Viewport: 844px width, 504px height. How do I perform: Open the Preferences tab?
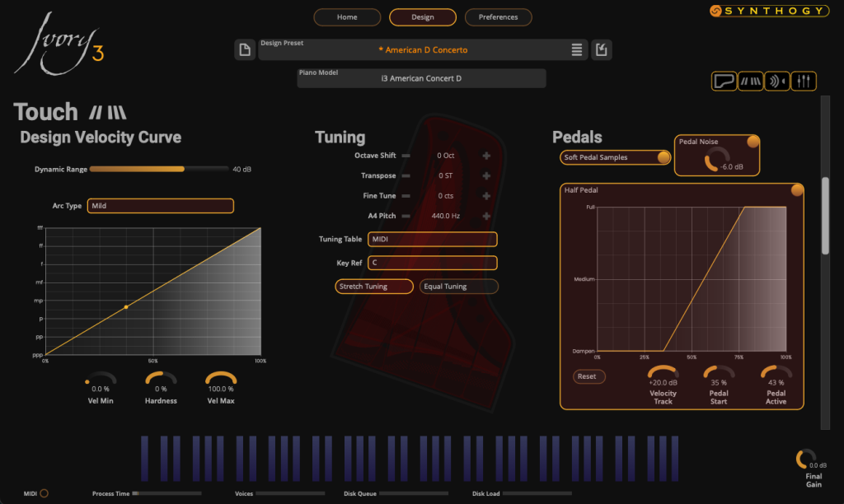tap(498, 17)
